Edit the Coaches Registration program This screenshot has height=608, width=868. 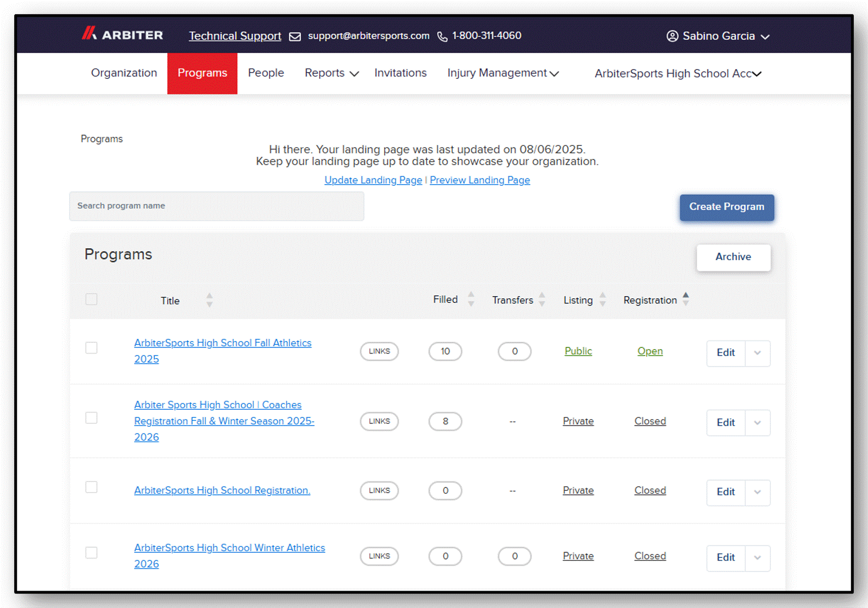(725, 423)
